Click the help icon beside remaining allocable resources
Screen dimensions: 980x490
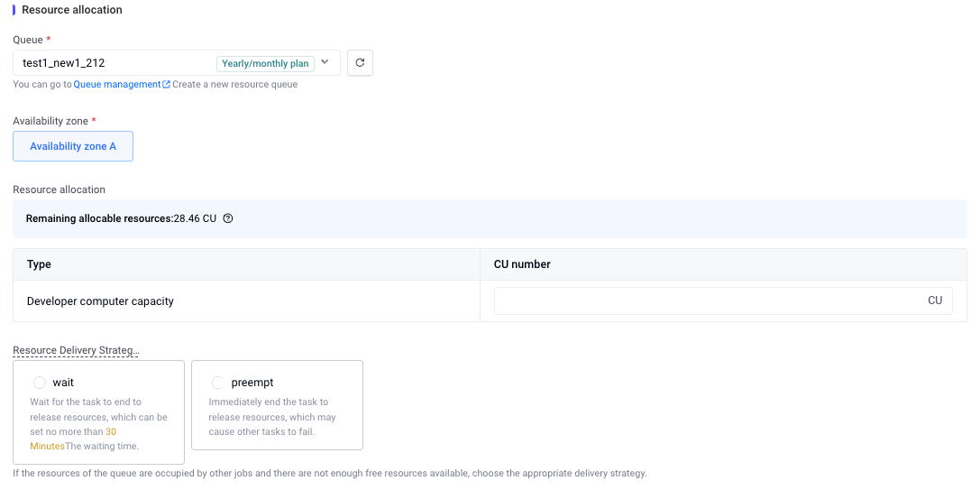point(228,218)
